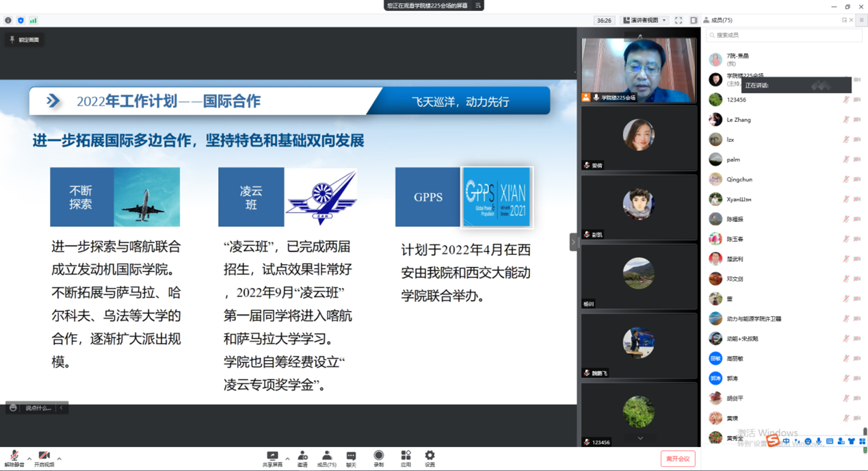Click the Lock Screen (锁定画面) pin button
868x471 pixels.
click(x=25, y=40)
